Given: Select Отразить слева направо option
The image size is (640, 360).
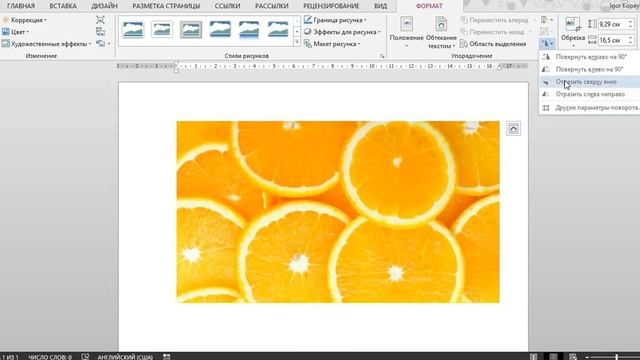Looking at the screenshot, I should (590, 94).
